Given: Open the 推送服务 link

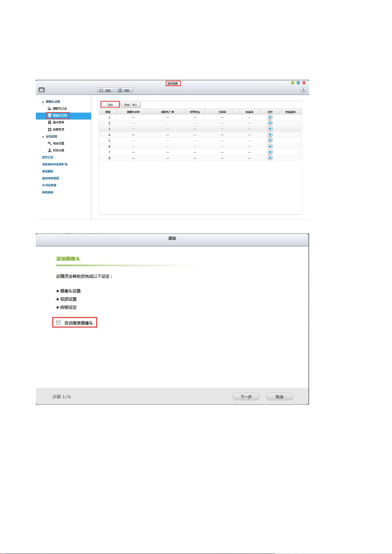Looking at the screenshot, I should tap(48, 171).
